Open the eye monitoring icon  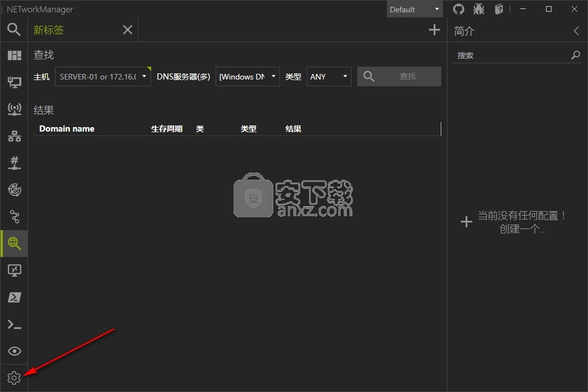coord(14,351)
